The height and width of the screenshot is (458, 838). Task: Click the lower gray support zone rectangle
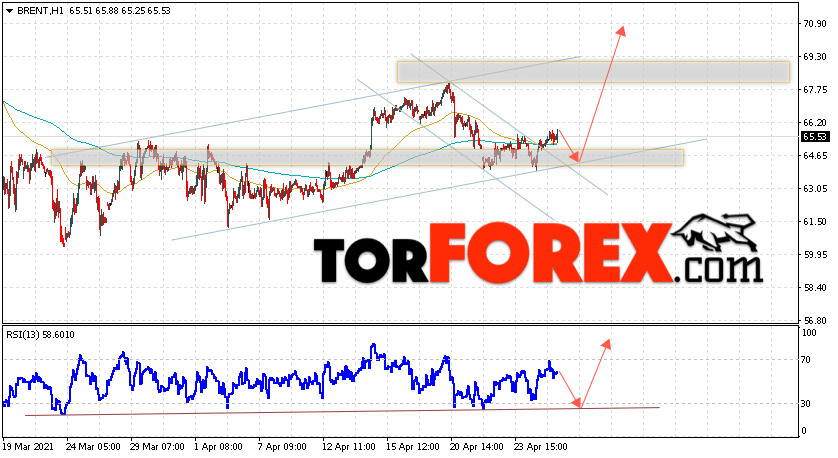(x=367, y=158)
